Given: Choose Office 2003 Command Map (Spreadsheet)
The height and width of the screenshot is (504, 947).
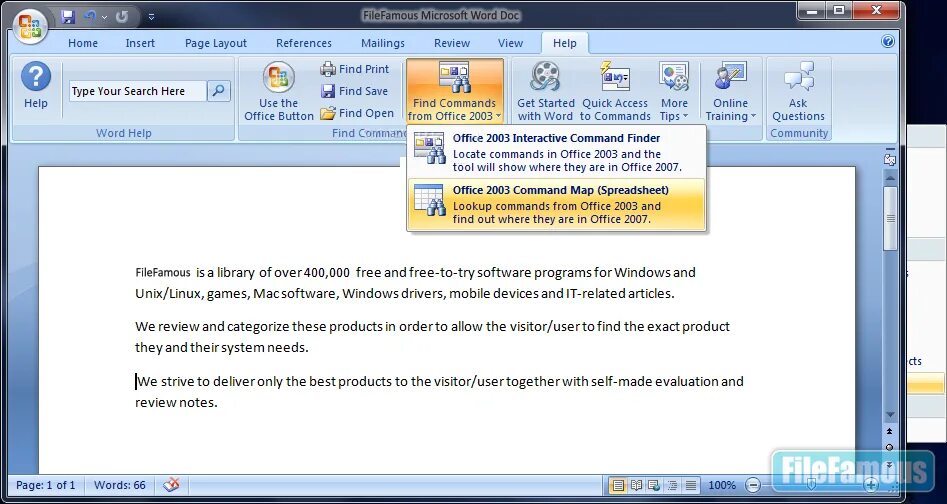Looking at the screenshot, I should pyautogui.click(x=556, y=204).
